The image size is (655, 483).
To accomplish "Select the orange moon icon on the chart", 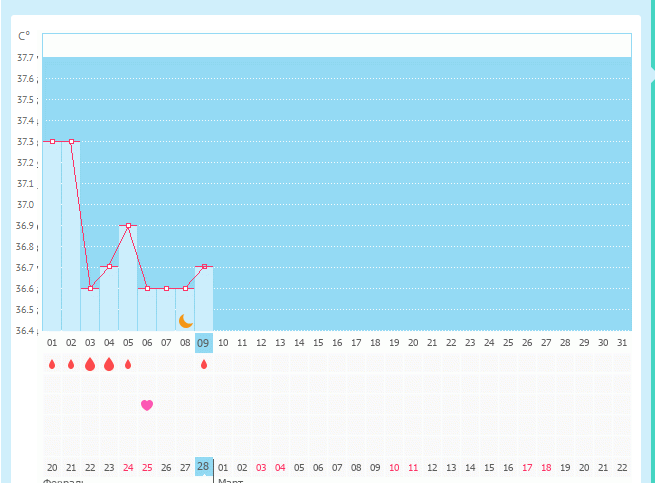I will (x=185, y=321).
